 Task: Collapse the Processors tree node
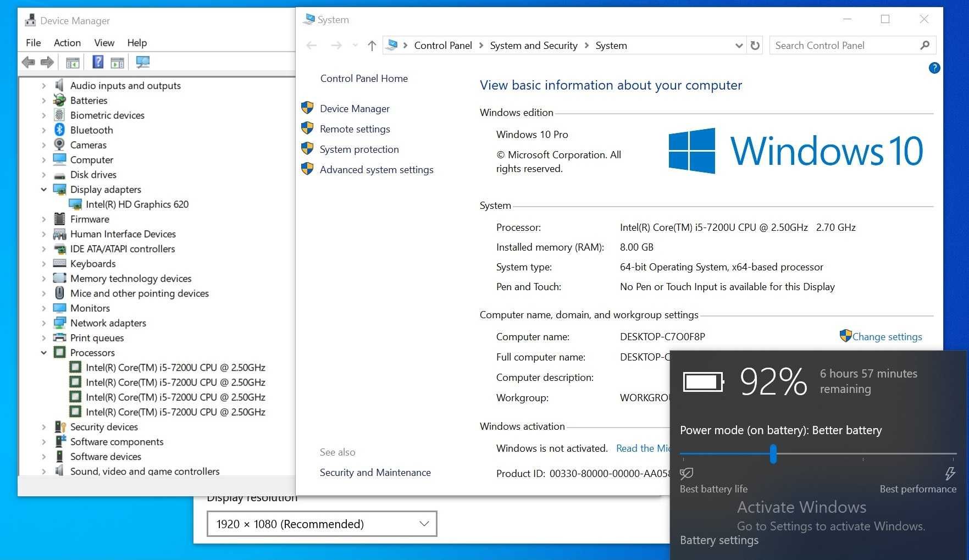coord(43,352)
